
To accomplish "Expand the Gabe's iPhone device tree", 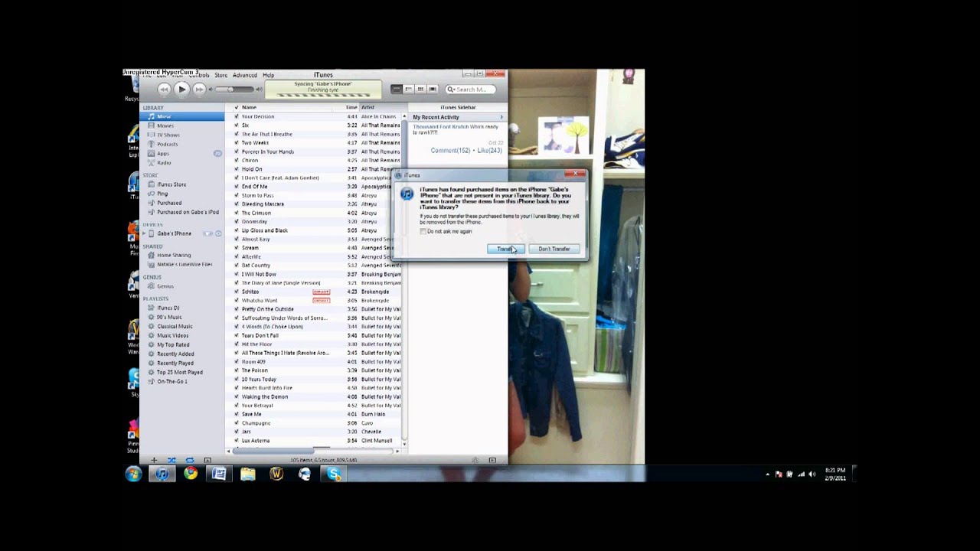I will pyautogui.click(x=144, y=233).
